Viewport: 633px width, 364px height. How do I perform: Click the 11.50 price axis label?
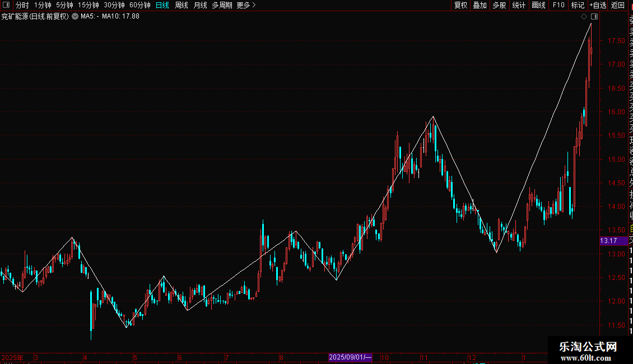(616, 325)
